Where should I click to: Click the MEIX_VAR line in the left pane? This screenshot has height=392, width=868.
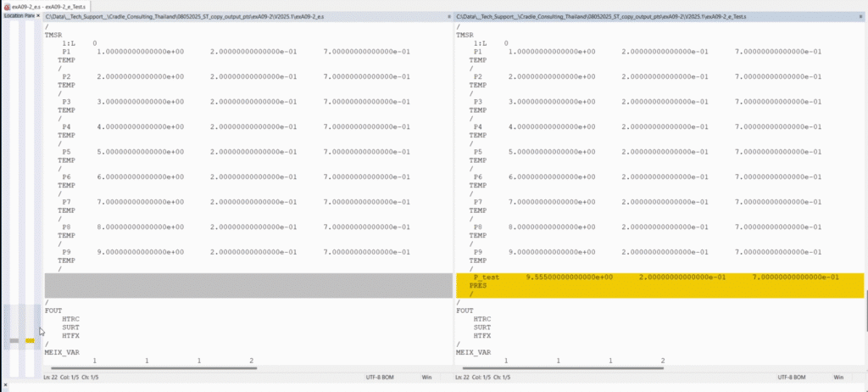tap(62, 352)
